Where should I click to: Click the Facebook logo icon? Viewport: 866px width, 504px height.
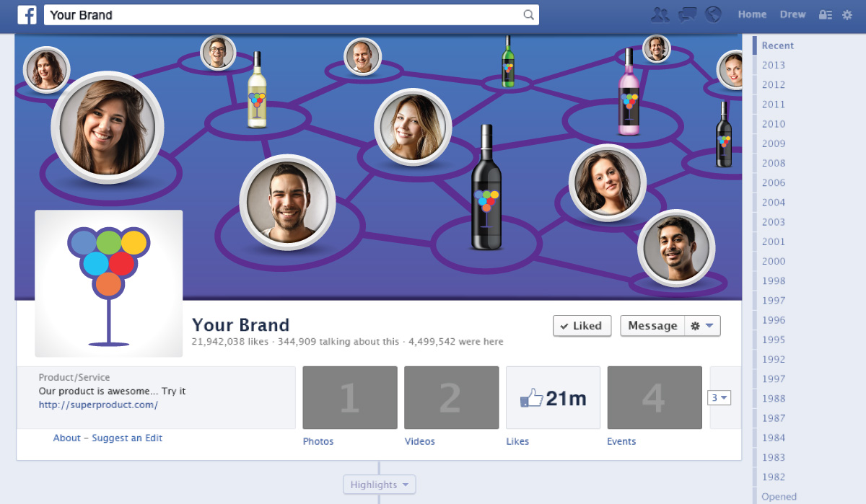[27, 14]
